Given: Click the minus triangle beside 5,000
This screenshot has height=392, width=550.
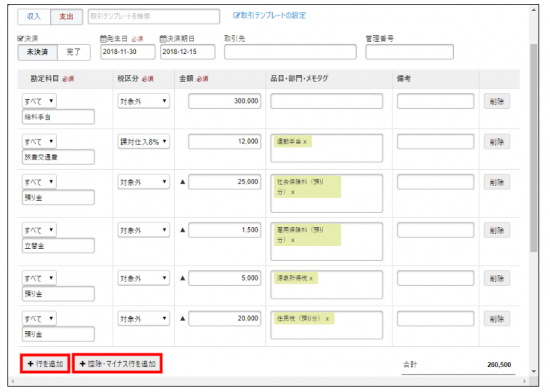Looking at the screenshot, I should (x=182, y=278).
